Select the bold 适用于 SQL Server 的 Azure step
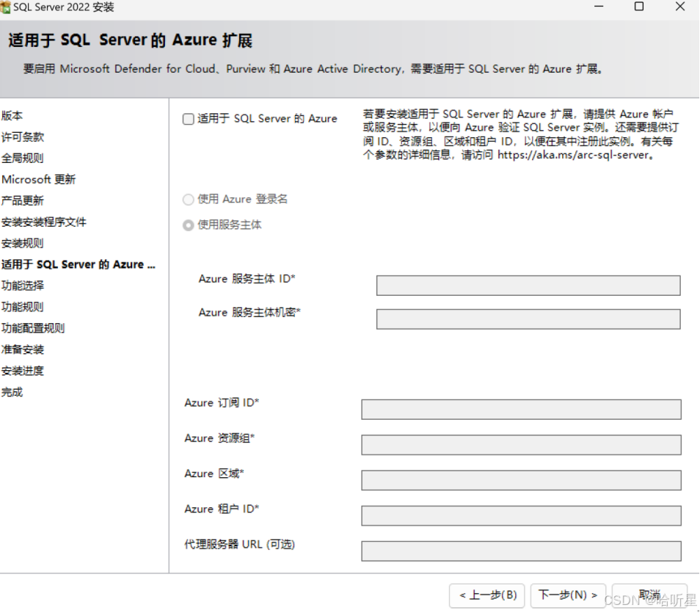This screenshot has height=613, width=700. (78, 264)
